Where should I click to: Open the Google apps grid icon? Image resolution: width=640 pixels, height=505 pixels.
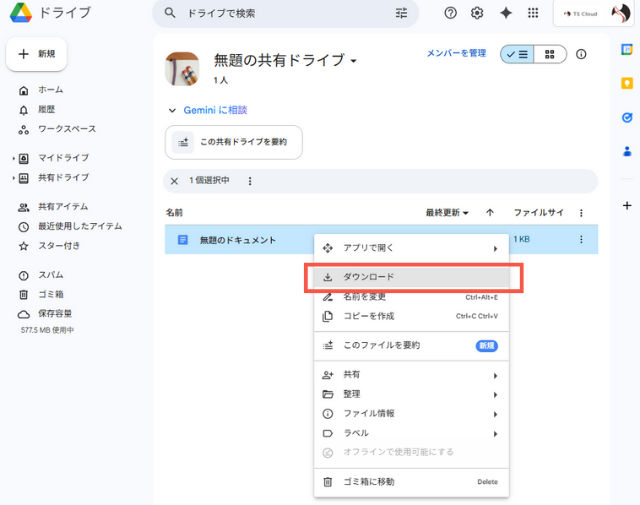click(x=533, y=13)
